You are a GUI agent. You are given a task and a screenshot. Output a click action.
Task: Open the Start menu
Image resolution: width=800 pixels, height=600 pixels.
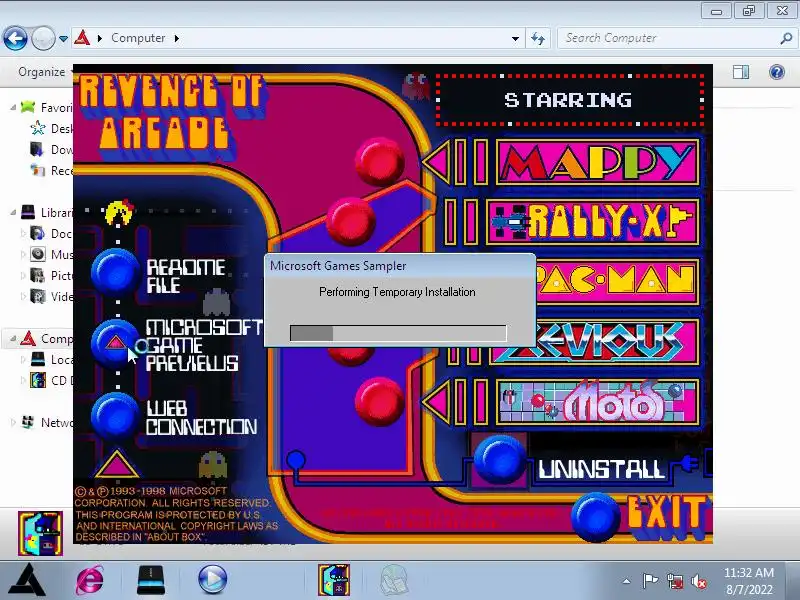pos(27,580)
